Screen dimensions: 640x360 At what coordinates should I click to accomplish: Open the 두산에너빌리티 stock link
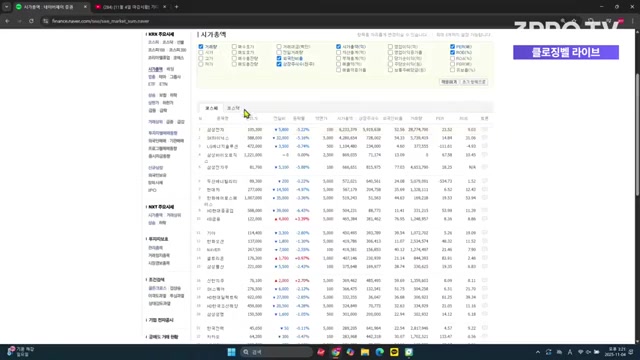(222, 181)
